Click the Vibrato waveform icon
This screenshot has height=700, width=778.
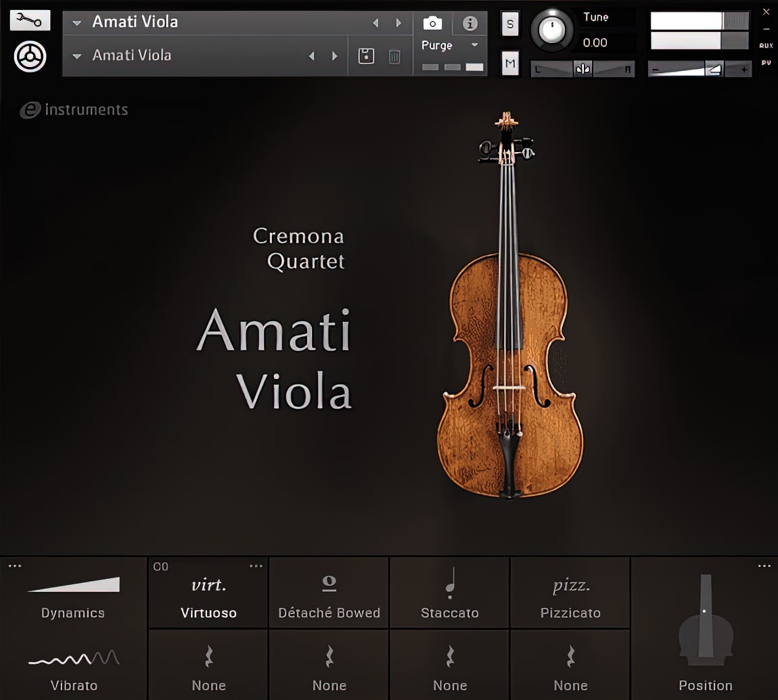click(x=74, y=657)
